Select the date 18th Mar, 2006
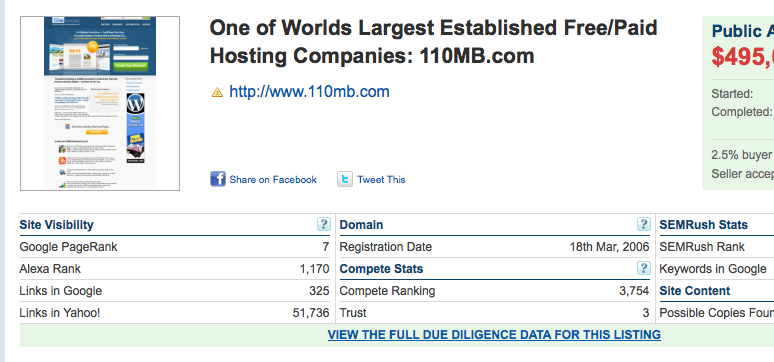The height and width of the screenshot is (362, 774). pyautogui.click(x=610, y=247)
